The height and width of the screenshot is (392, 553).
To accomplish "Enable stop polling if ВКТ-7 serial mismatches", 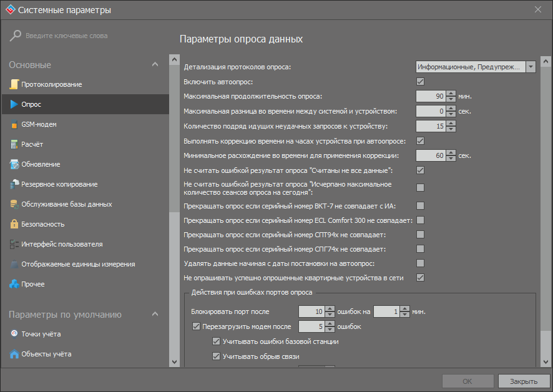I will pyautogui.click(x=421, y=205).
